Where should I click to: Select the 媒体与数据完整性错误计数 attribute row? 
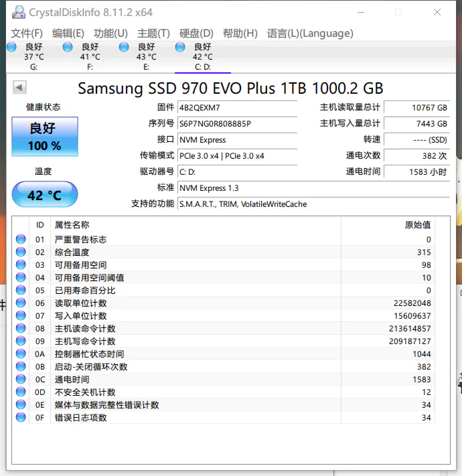pyautogui.click(x=224, y=404)
